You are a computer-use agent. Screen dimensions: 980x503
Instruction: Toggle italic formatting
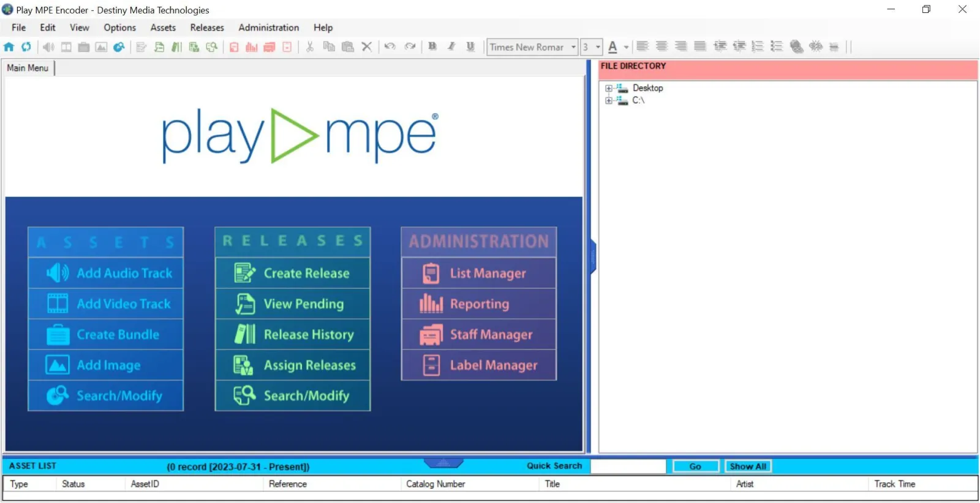[451, 47]
